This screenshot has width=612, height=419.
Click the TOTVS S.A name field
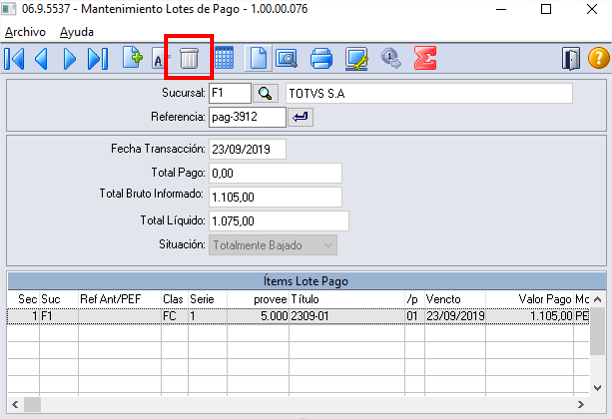pos(429,94)
